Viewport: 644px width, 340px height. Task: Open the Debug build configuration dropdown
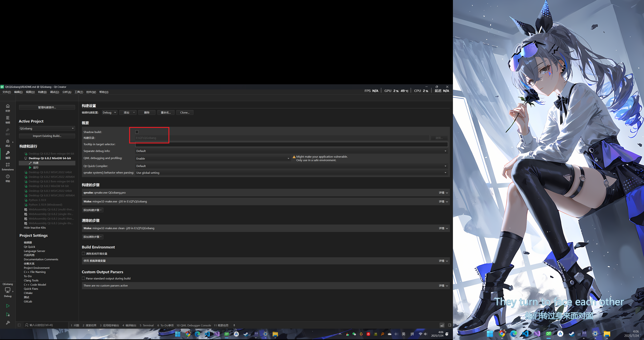click(110, 113)
